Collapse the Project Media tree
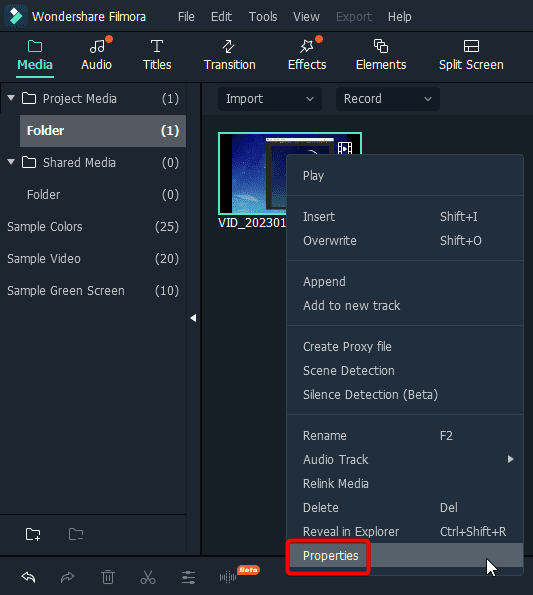 coord(11,98)
